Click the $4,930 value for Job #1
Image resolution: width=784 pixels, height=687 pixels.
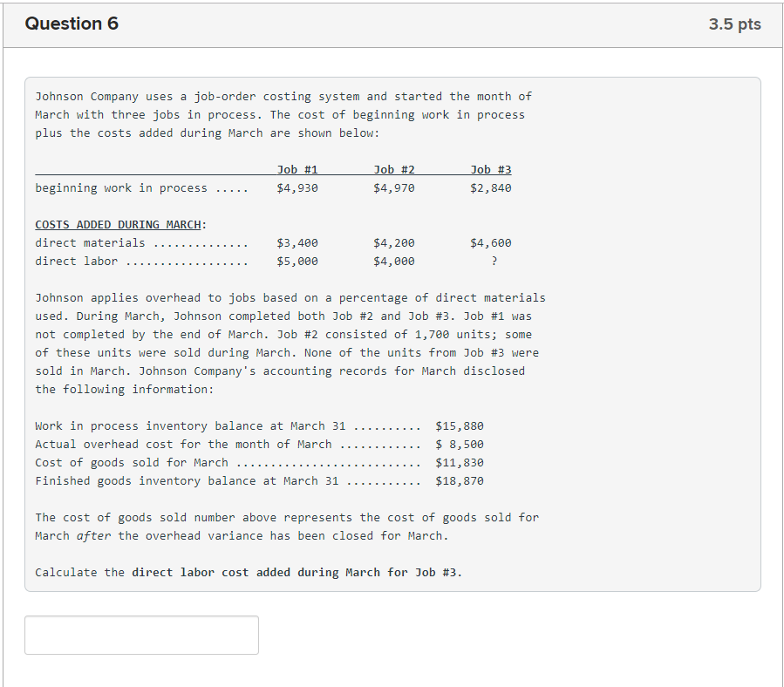point(299,187)
